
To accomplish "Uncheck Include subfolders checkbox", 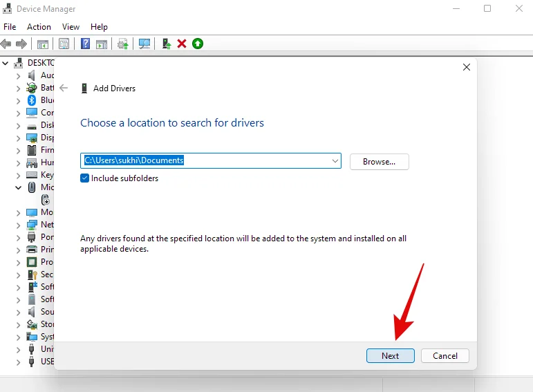I will point(84,178).
